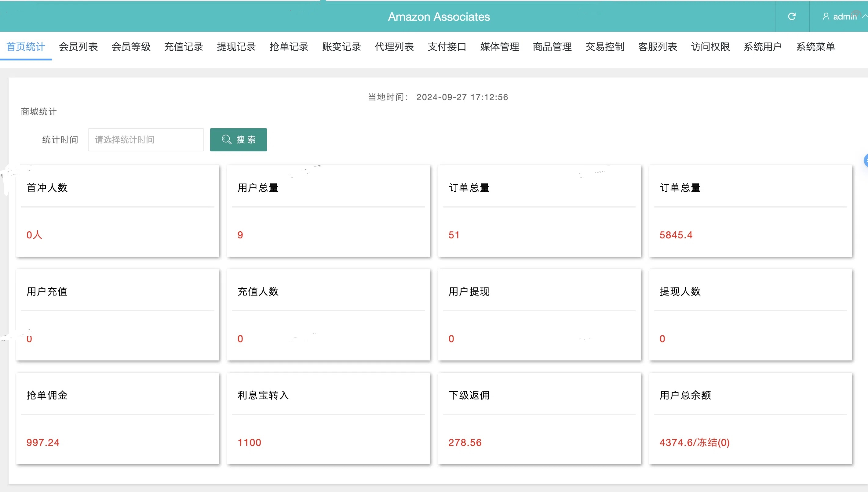Screen dimensions: 868x492
Task: Click the refresh icon in header
Action: 792,16
